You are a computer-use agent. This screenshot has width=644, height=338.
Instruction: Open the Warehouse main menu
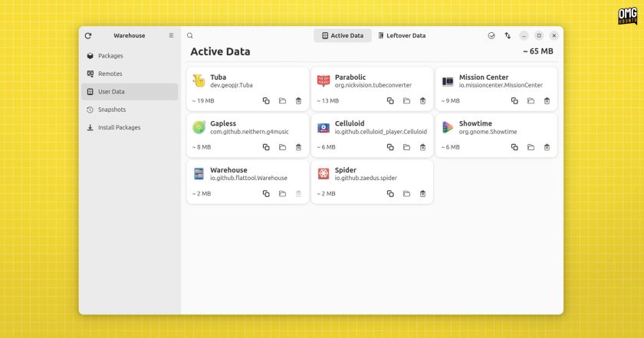click(171, 35)
